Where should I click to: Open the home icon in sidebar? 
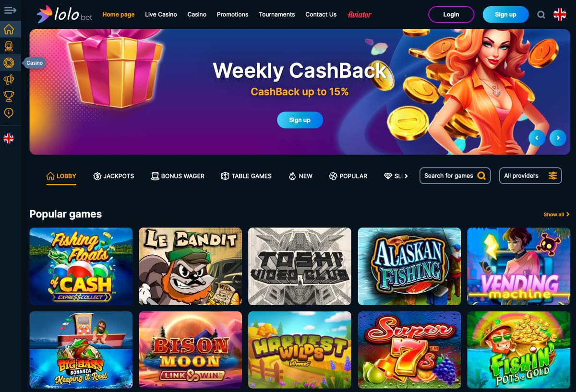[9, 30]
